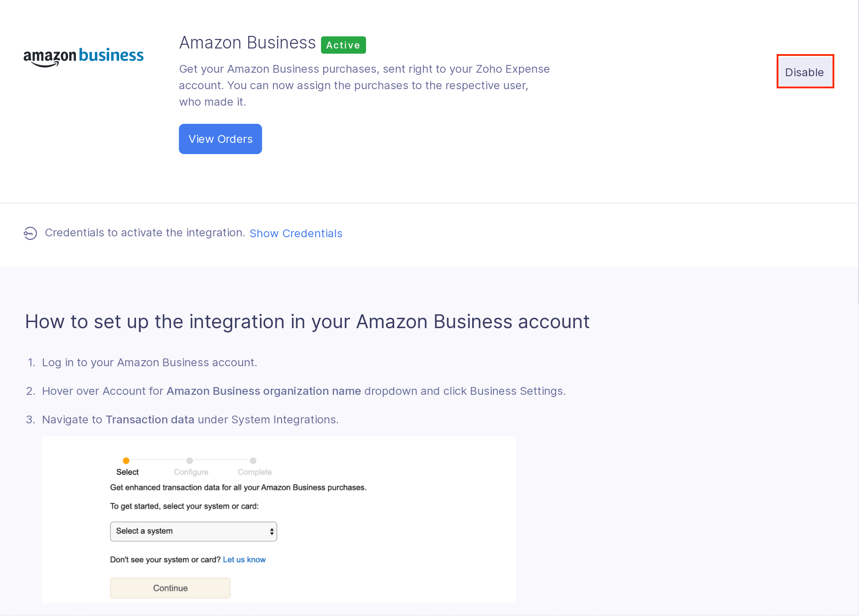The image size is (859, 616).
Task: Click the orange Select step dot
Action: 126,461
